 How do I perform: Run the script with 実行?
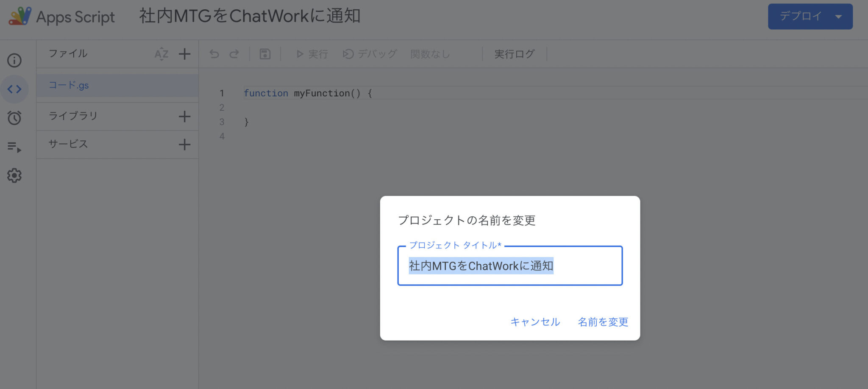click(312, 54)
